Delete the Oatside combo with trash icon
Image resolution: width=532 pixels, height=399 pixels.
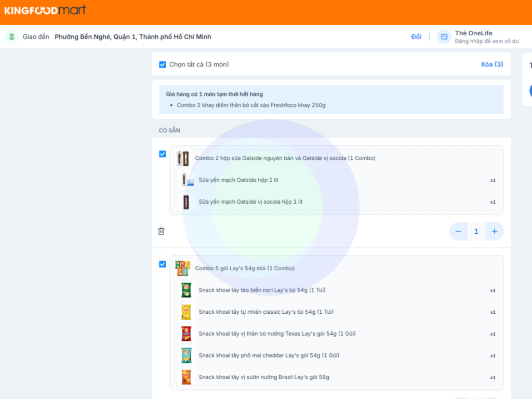click(162, 231)
